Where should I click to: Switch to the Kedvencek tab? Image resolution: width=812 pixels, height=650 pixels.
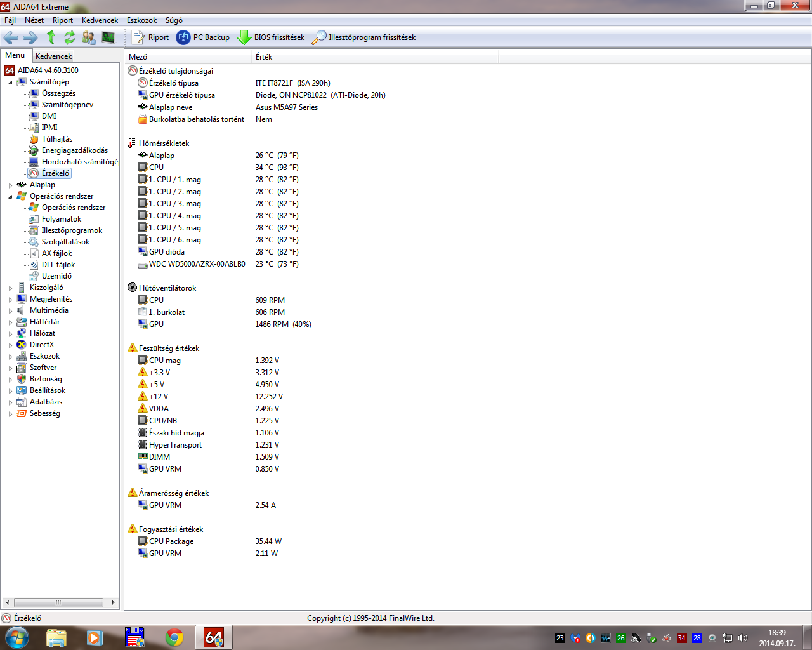click(x=53, y=56)
